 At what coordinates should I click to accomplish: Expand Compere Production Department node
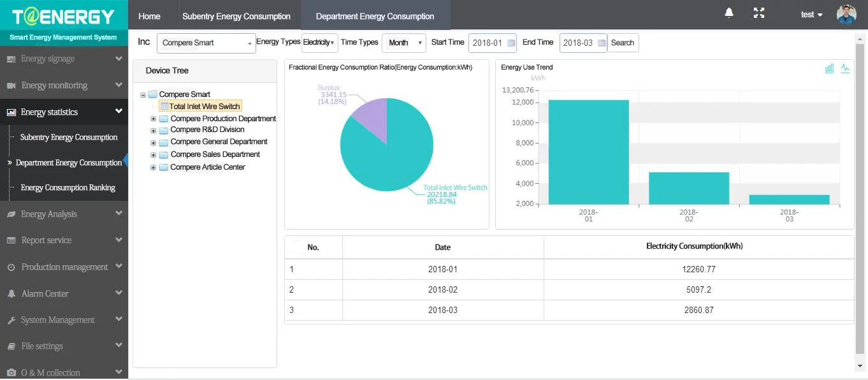[x=153, y=119]
